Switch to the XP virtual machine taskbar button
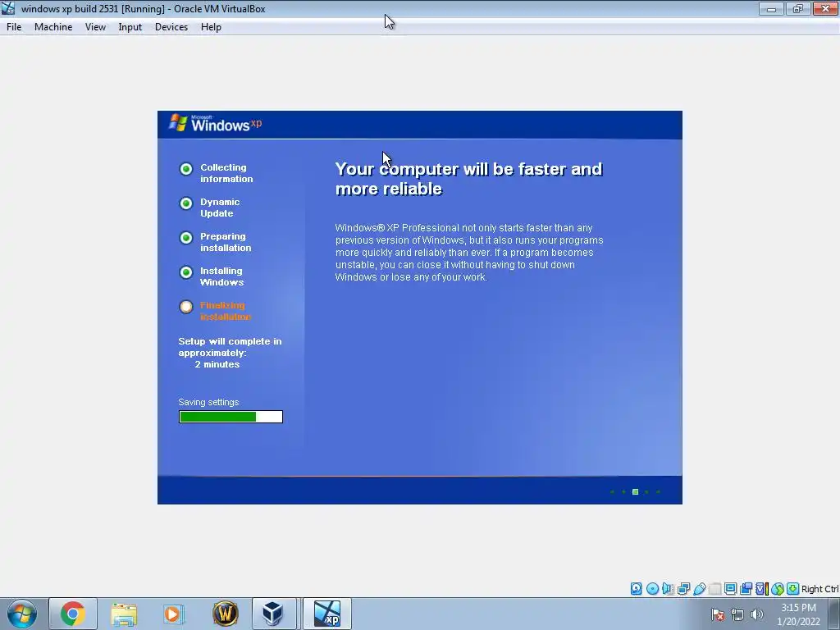 pyautogui.click(x=327, y=614)
